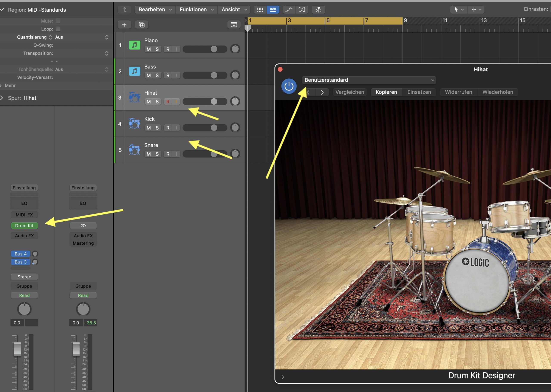Image resolution: width=551 pixels, height=392 pixels.
Task: Click the Hihat channel strip pan knob
Action: point(24,309)
